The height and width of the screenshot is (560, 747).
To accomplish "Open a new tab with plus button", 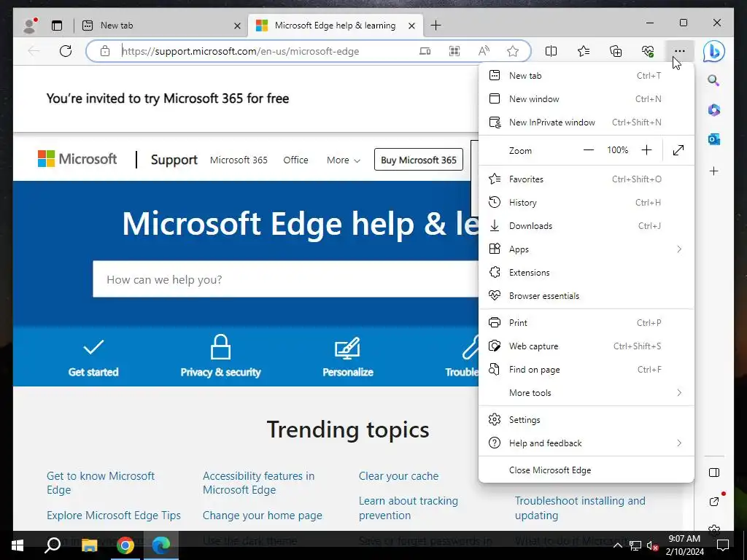I will (436, 26).
